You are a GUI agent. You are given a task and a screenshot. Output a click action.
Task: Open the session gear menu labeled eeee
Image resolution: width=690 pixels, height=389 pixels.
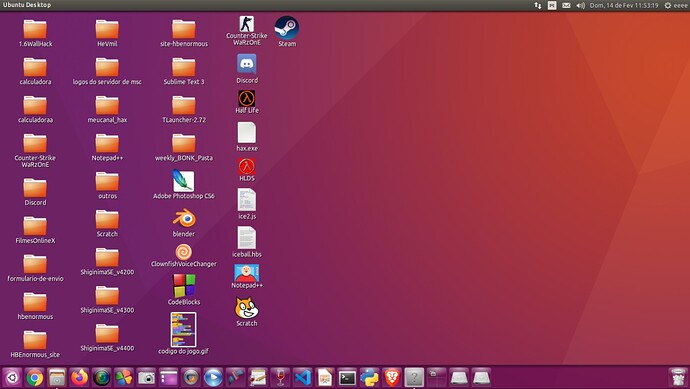click(675, 5)
